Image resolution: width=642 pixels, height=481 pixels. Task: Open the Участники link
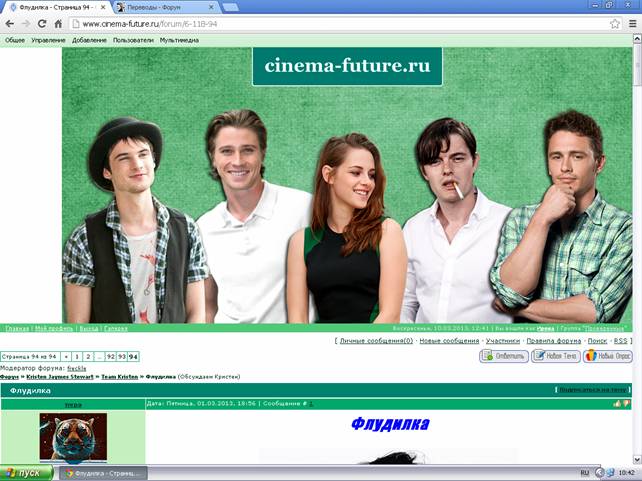(x=503, y=341)
